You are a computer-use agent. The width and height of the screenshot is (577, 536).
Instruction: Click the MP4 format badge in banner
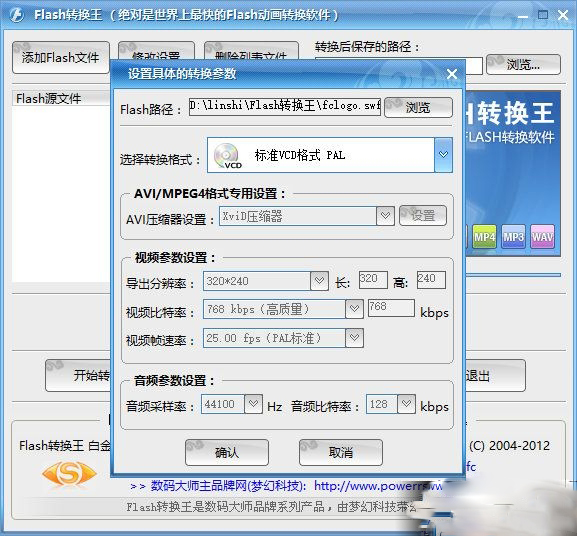point(484,237)
